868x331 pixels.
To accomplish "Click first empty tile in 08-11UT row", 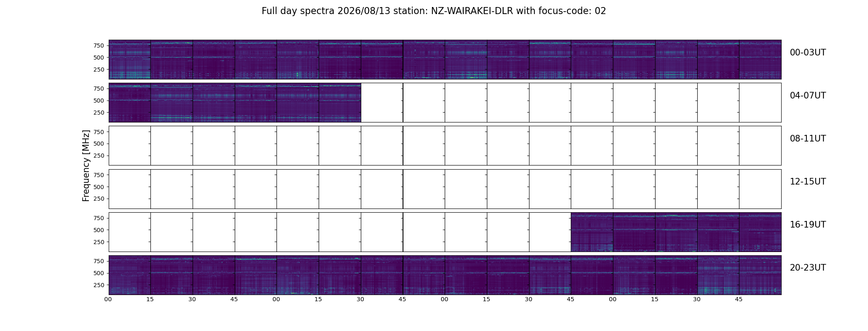I will [130, 146].
